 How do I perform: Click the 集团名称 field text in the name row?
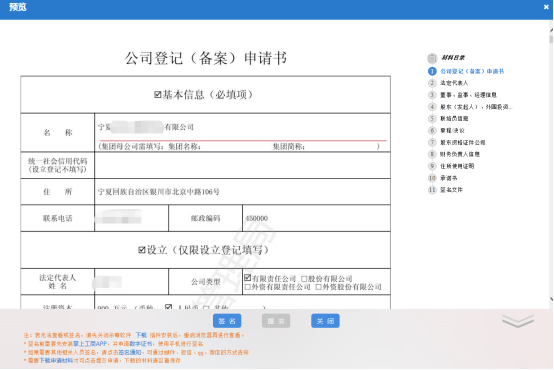click(184, 146)
